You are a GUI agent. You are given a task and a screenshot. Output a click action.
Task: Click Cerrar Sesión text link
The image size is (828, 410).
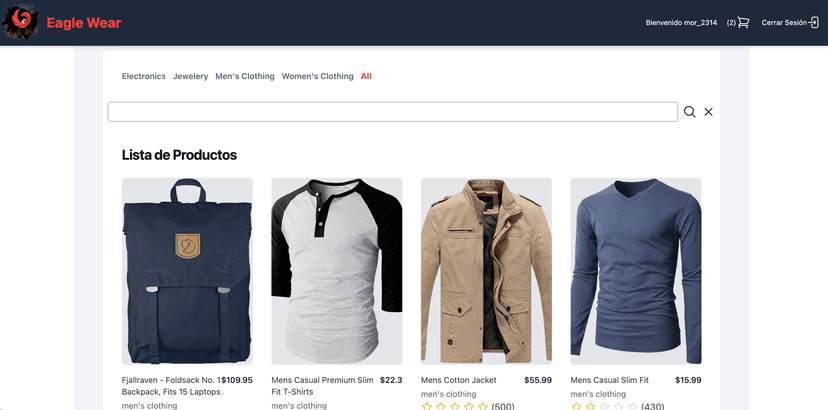click(784, 23)
